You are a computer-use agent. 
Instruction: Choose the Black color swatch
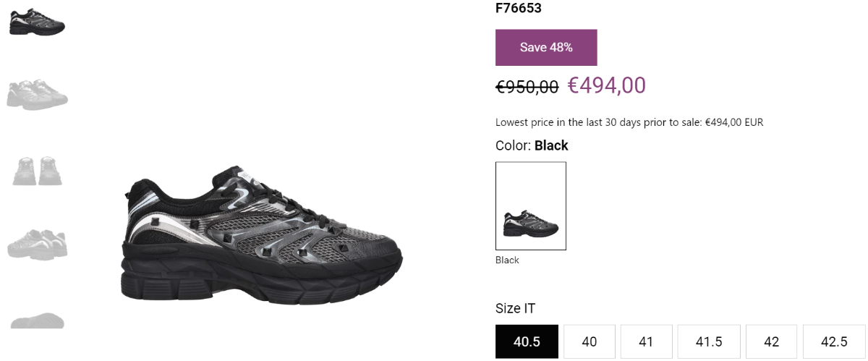click(531, 206)
